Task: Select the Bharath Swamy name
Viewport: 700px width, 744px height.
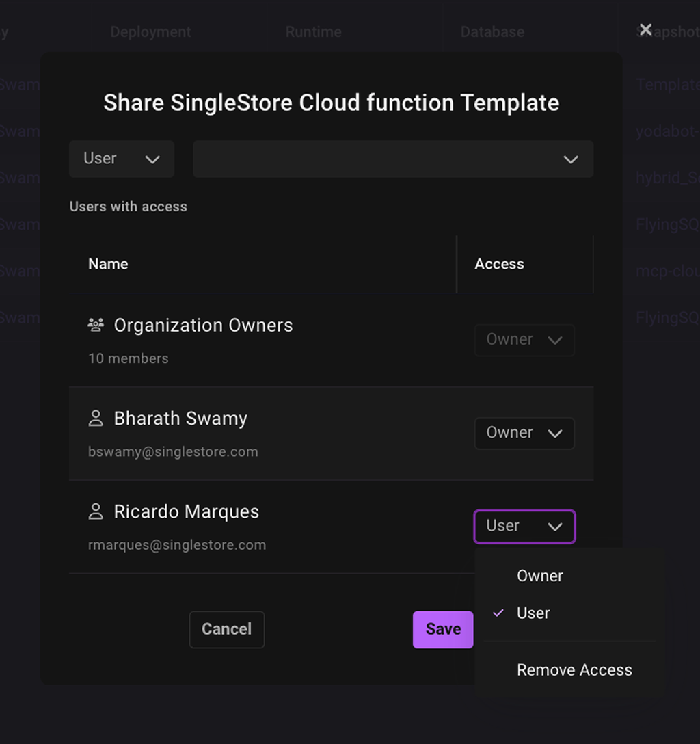Action: pyautogui.click(x=180, y=418)
